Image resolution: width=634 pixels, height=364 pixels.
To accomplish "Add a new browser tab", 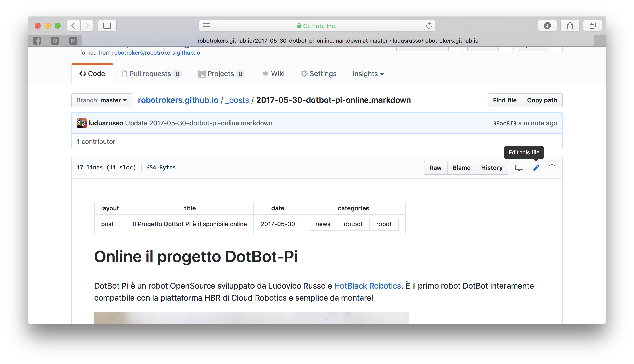I will 600,41.
